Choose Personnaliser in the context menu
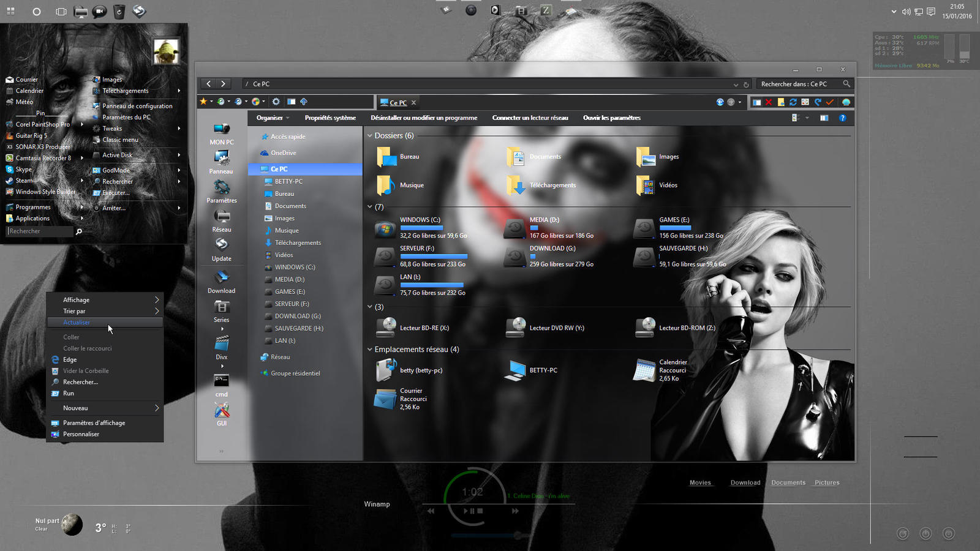The height and width of the screenshot is (551, 980). tap(105, 434)
